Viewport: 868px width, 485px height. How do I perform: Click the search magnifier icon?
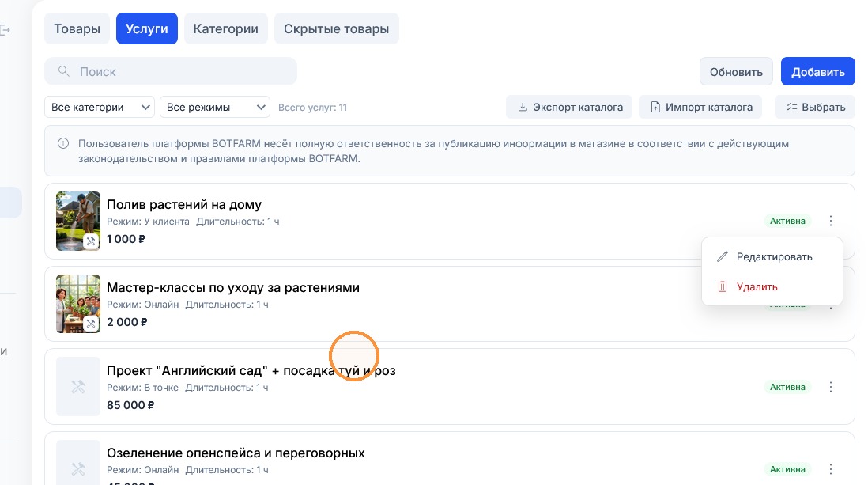[x=64, y=71]
